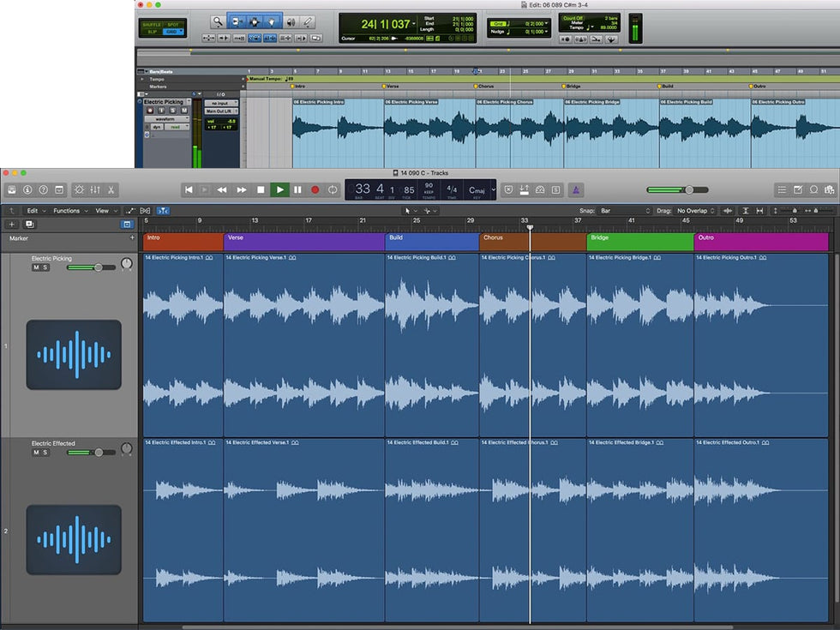
Task: Click the Play button in Logic transport
Action: point(279,189)
